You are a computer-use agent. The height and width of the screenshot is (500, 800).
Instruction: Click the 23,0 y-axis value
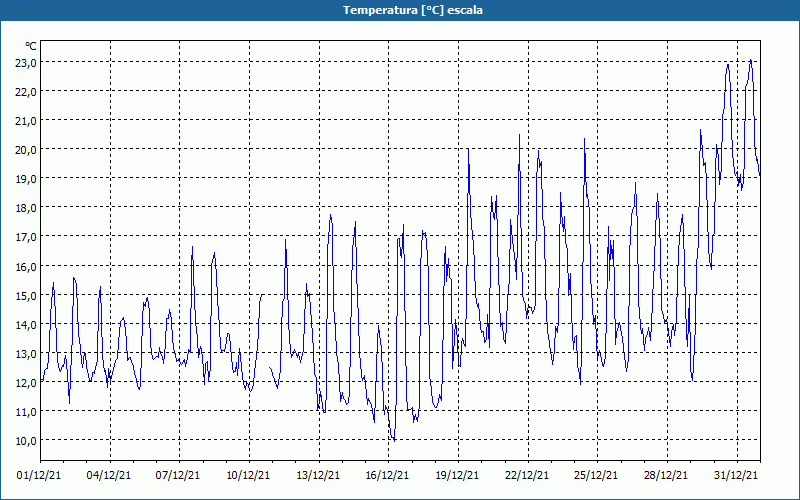26,62
